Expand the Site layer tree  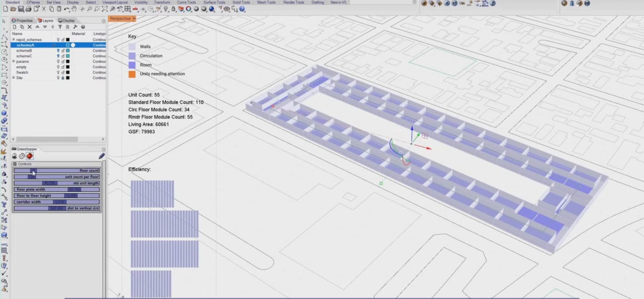tap(13, 78)
